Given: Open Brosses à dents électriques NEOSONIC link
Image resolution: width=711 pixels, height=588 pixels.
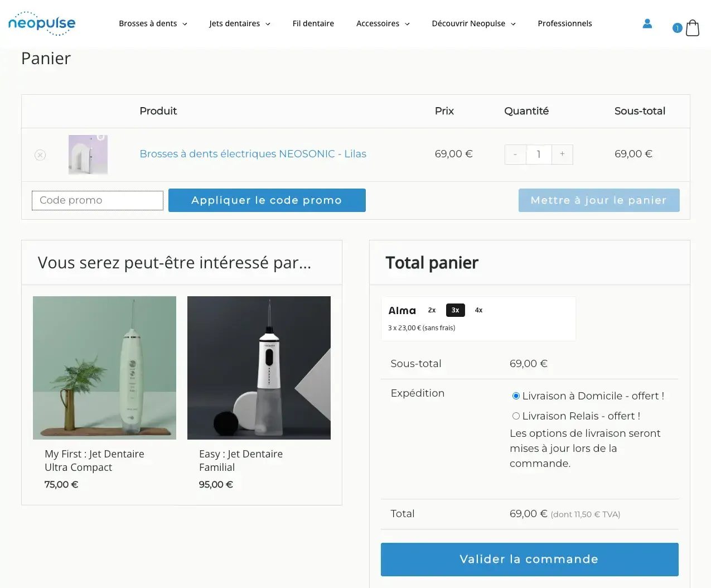Looking at the screenshot, I should coord(253,154).
